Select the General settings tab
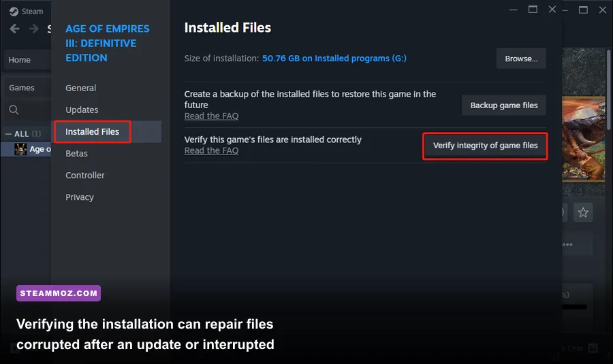613x364 pixels. (80, 88)
